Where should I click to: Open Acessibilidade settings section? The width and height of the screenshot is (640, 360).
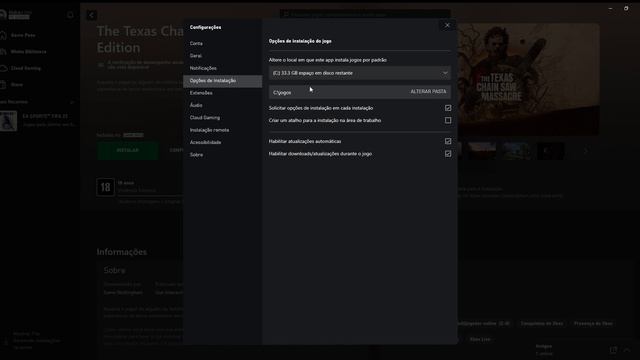tap(205, 142)
